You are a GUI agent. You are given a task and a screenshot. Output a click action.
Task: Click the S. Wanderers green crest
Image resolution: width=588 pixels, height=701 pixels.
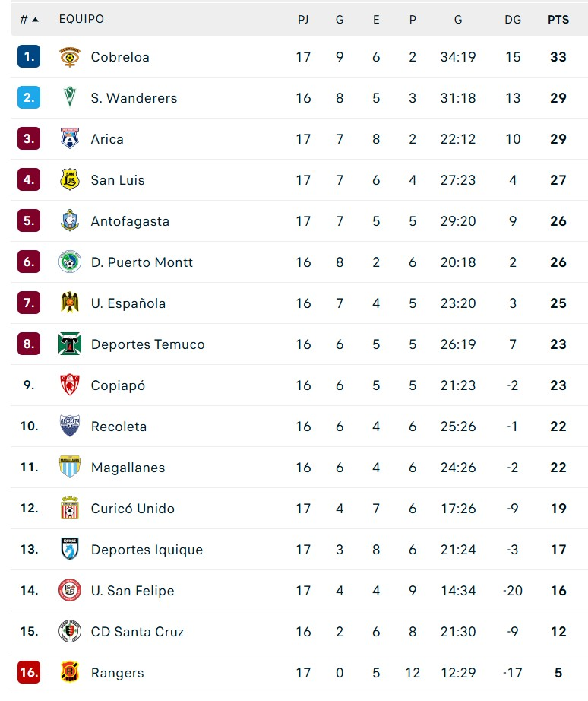tap(70, 97)
